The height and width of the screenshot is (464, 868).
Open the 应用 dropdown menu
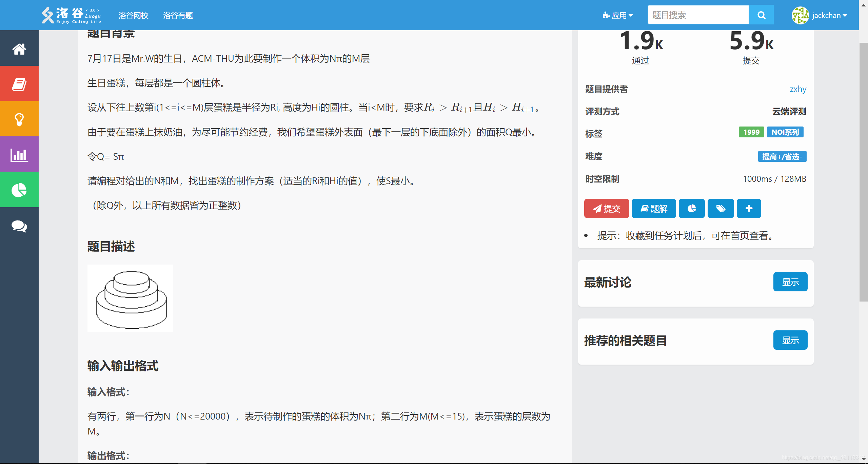[618, 15]
